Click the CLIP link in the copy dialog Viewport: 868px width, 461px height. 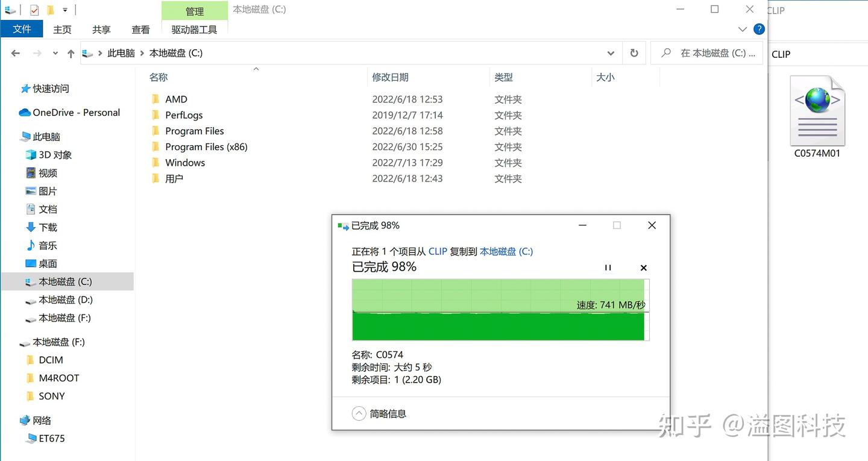[438, 251]
